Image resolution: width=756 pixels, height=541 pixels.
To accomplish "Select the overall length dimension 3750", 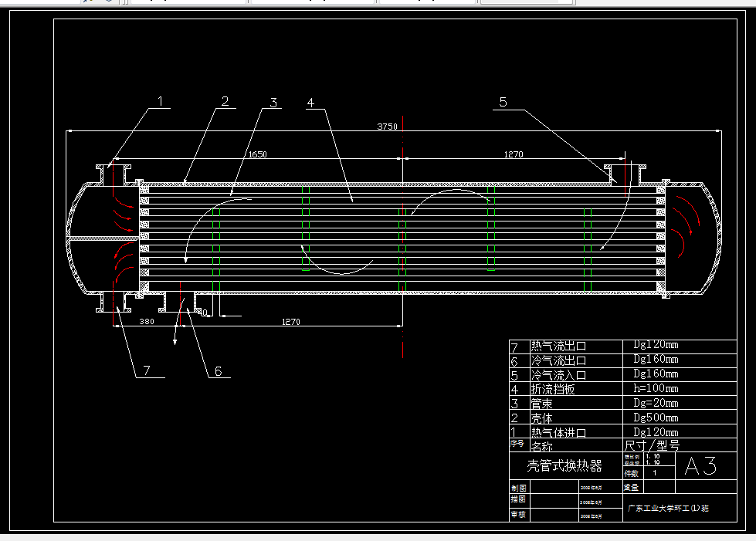I will 387,127.
